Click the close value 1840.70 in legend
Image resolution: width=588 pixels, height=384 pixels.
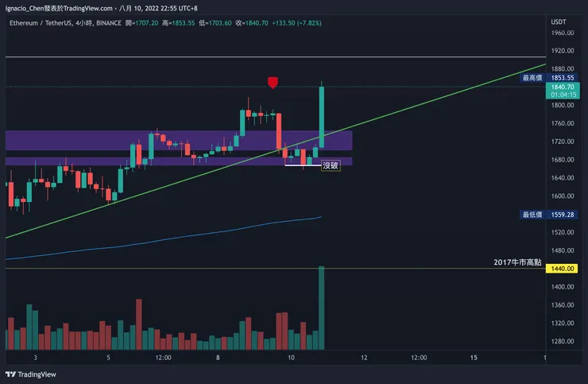257,23
